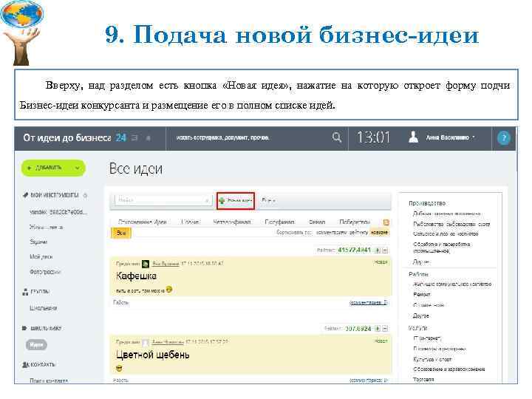
Task: Click the user avatar icon beside Анна Василенко
Action: tap(413, 137)
